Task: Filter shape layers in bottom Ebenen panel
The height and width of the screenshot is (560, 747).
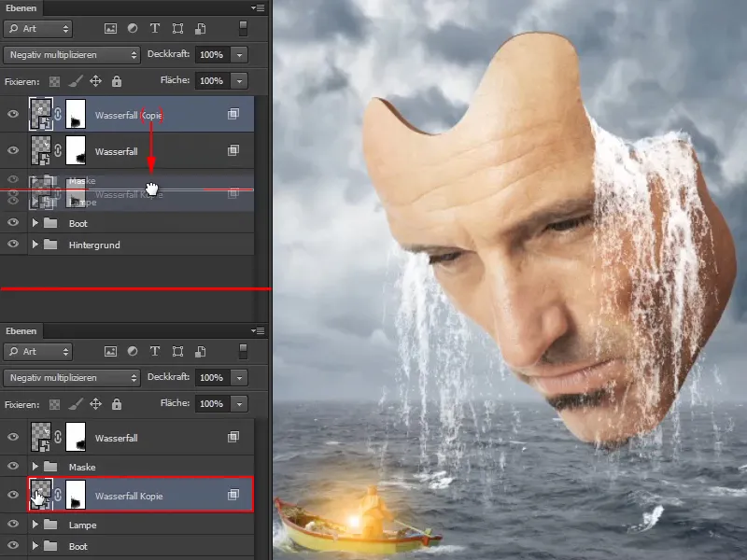Action: coord(177,352)
